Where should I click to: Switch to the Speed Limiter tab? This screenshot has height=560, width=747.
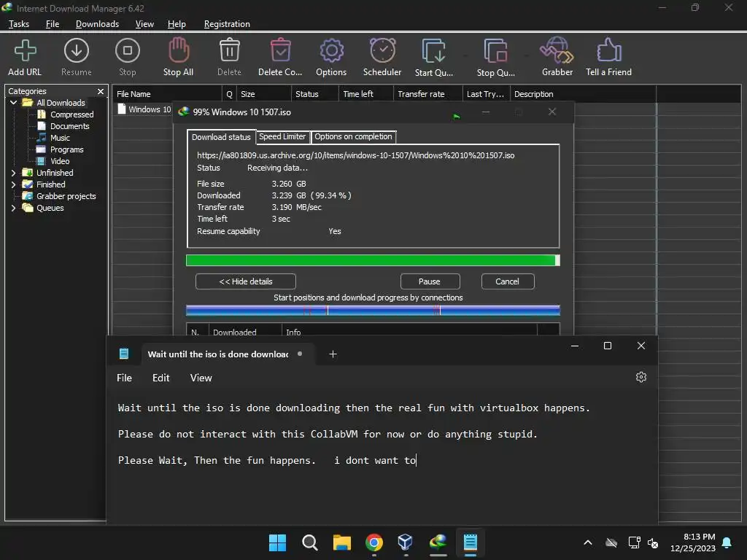click(x=282, y=136)
